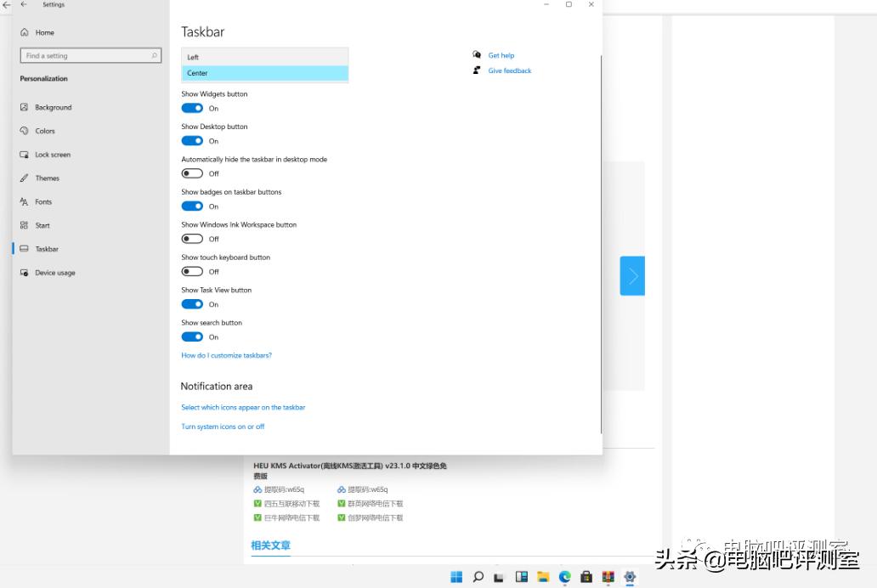
Task: Select Left taskbar alignment option
Action: coord(264,55)
